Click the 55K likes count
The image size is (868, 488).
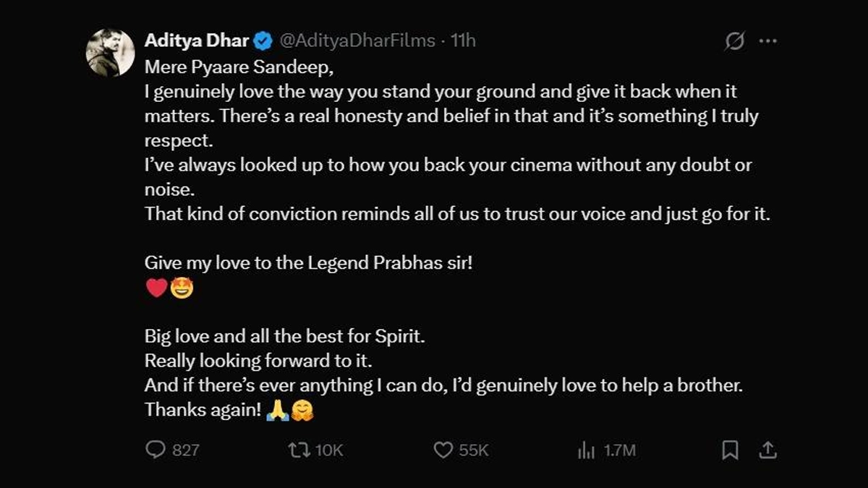(x=474, y=450)
